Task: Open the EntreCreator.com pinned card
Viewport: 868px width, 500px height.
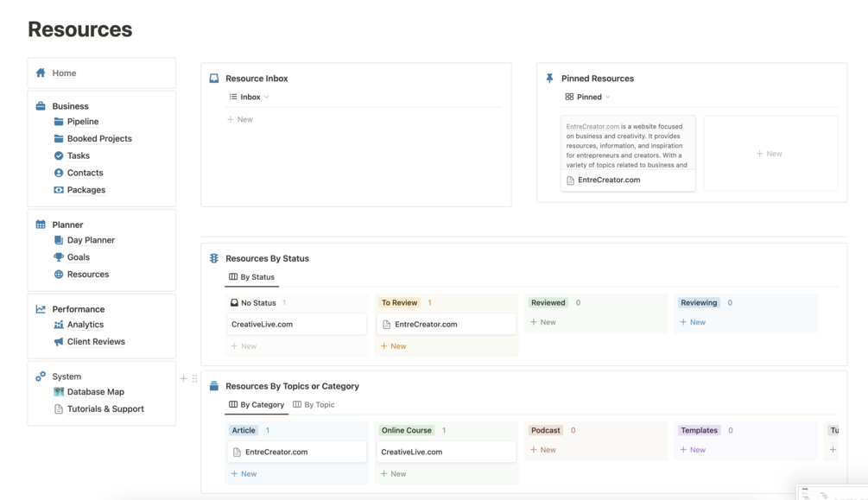Action: point(628,153)
